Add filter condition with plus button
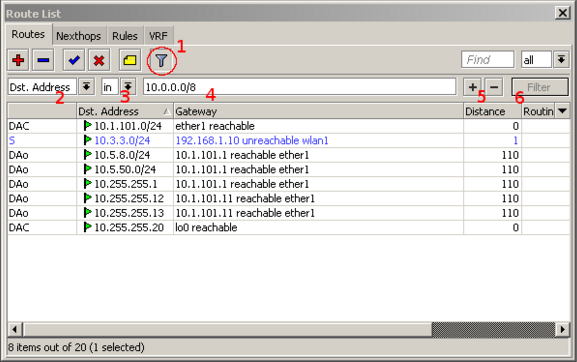This screenshot has height=362, width=577. [472, 87]
